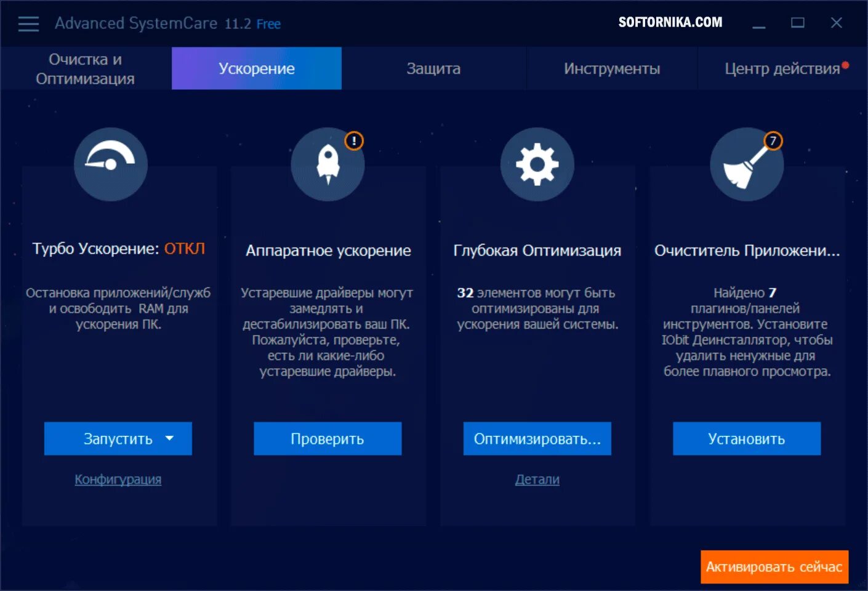868x591 pixels.
Task: Open the Центр действия tab
Action: (782, 68)
